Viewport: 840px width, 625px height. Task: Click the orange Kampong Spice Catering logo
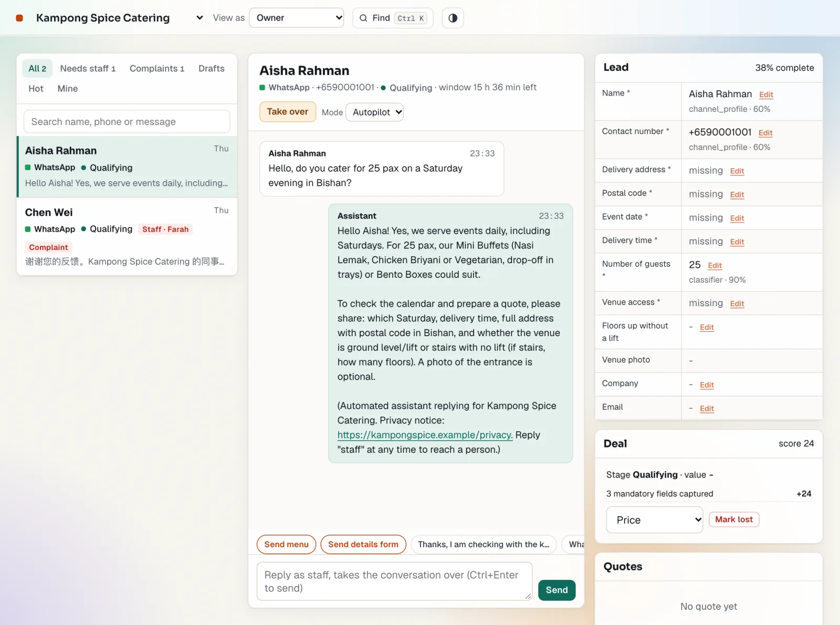click(x=19, y=18)
